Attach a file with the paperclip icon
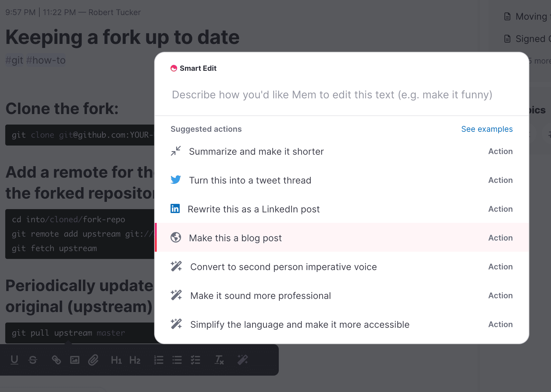Viewport: 551px width, 392px height. (x=93, y=360)
